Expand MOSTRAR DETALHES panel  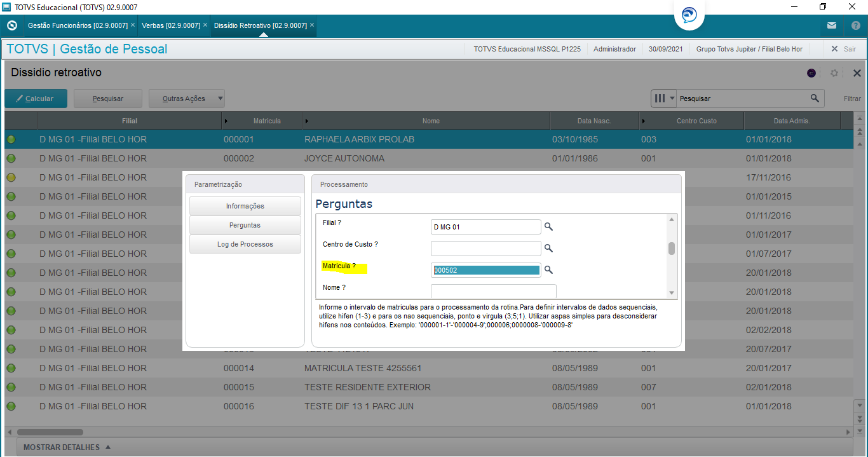(67, 447)
